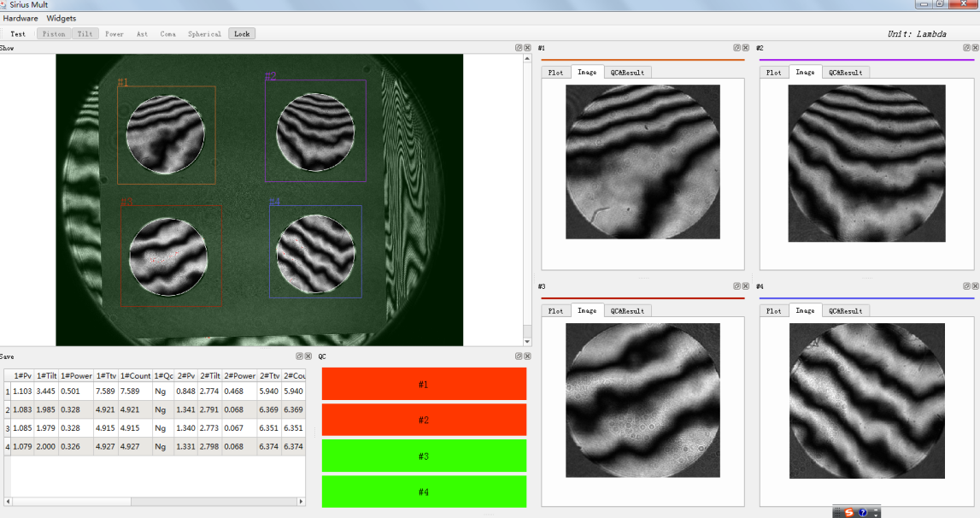Float the Show panel using its undock icon

click(519, 48)
